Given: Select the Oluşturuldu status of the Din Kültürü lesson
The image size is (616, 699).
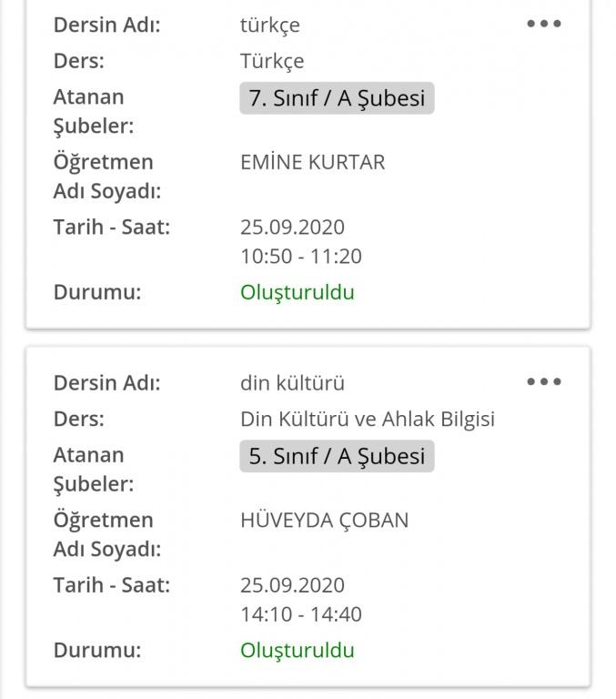Looking at the screenshot, I should [298, 650].
